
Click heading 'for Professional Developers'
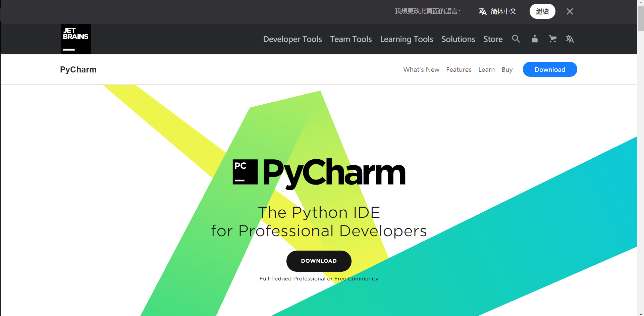(x=319, y=231)
